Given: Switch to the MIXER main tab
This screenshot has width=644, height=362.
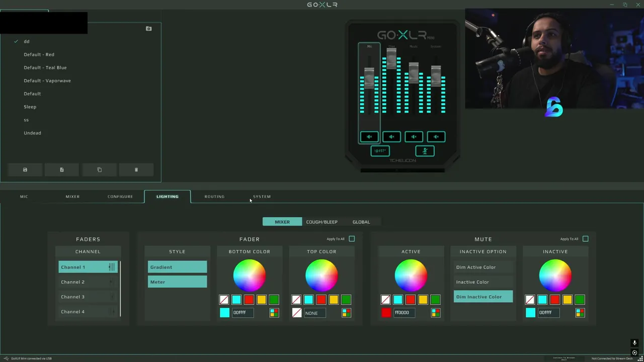Looking at the screenshot, I should coord(72,197).
